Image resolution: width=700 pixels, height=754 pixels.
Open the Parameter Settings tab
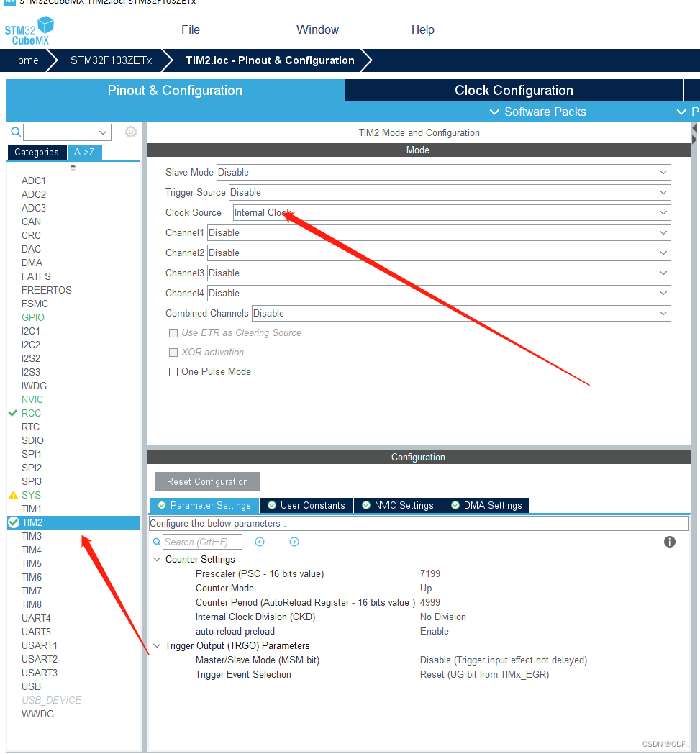[204, 505]
